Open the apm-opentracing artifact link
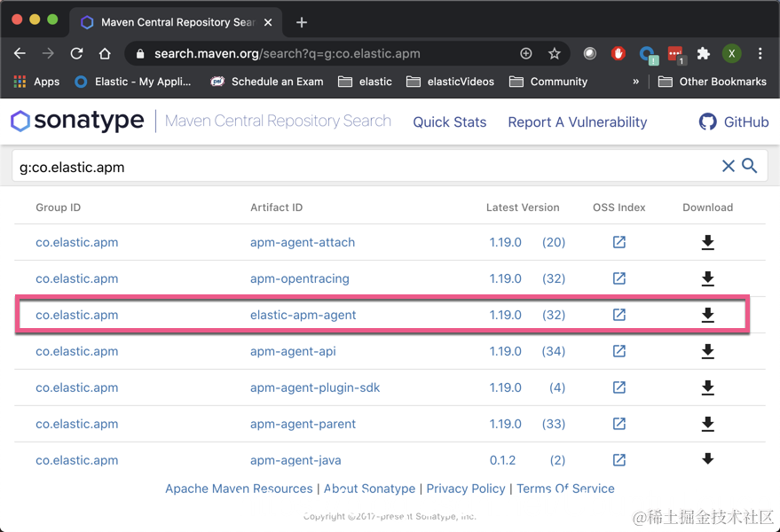Image resolution: width=780 pixels, height=532 pixels. click(x=299, y=278)
